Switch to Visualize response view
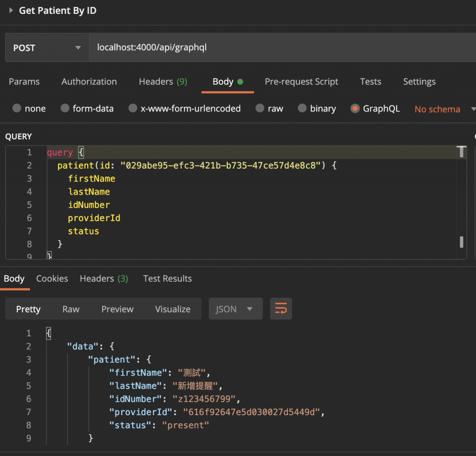Viewport: 476px width, 456px height. 172,309
